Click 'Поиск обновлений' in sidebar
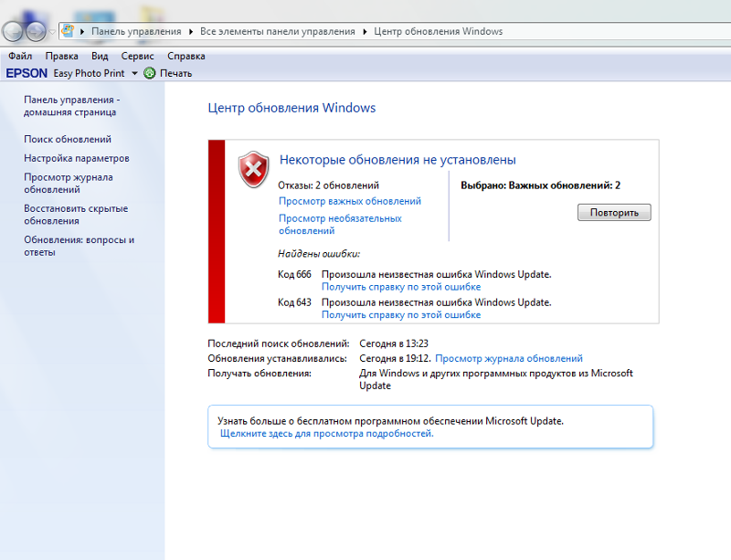The height and width of the screenshot is (560, 731). click(x=68, y=139)
